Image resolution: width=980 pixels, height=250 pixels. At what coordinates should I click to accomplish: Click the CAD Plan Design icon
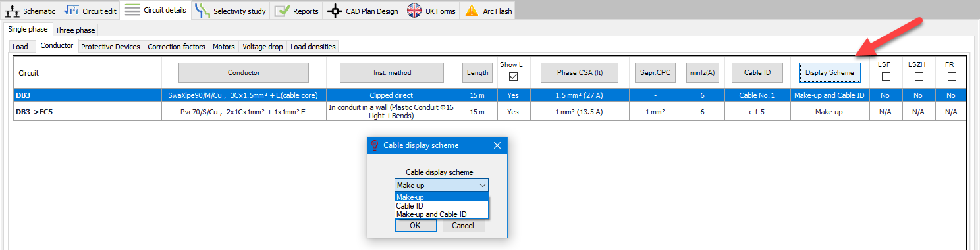coord(335,11)
